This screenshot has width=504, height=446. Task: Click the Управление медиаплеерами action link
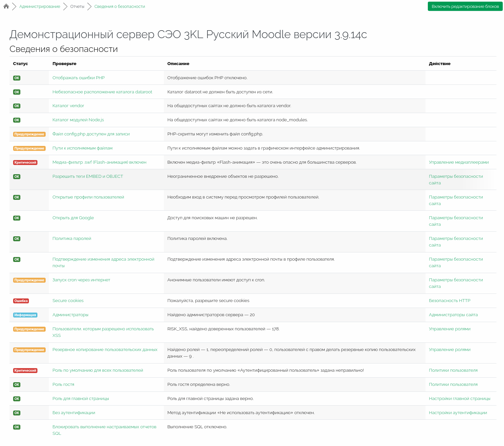(x=459, y=162)
